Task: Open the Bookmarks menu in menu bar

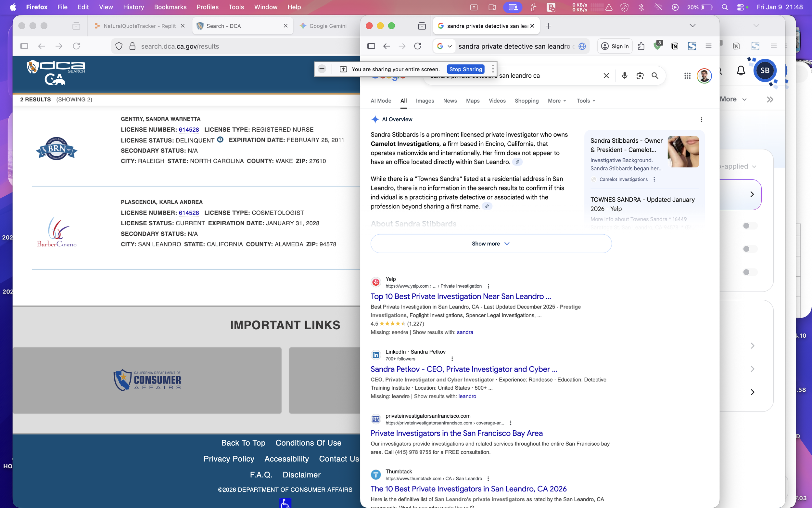Action: click(170, 7)
